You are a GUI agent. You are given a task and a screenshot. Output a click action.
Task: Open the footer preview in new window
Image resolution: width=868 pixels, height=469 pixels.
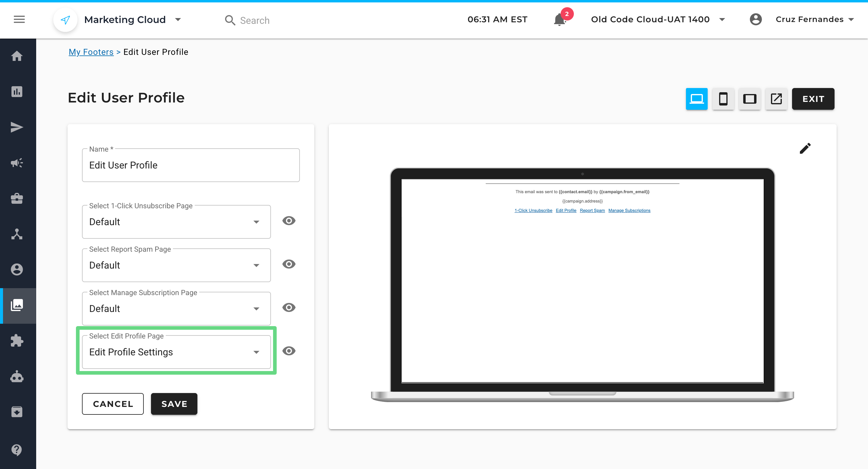776,99
